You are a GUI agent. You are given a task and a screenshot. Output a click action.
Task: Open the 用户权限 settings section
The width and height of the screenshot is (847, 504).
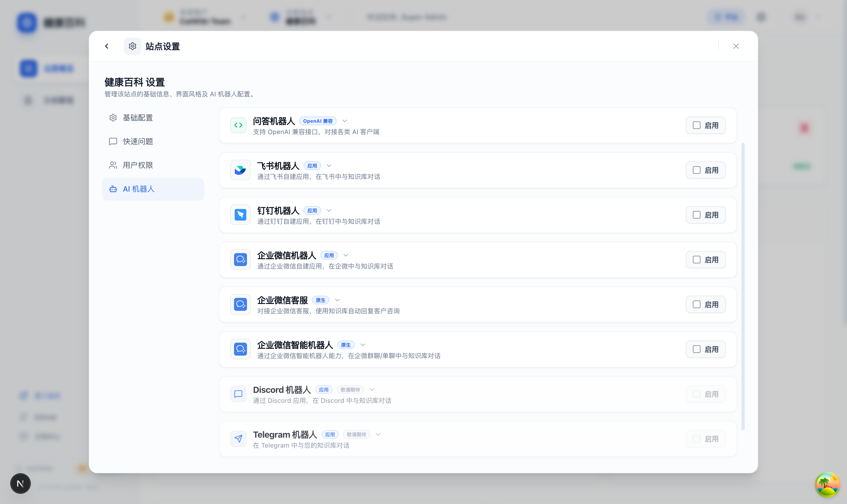coord(138,165)
